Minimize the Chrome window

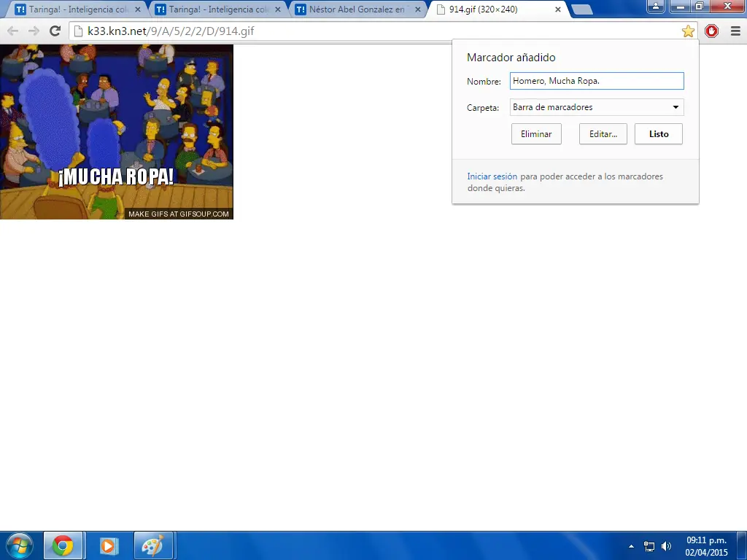point(681,6)
